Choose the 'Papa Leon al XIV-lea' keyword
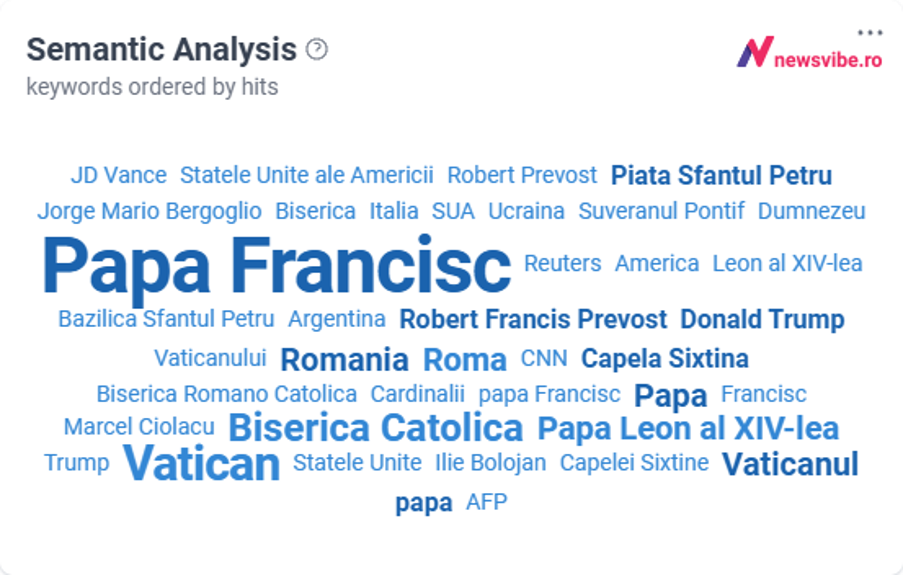904x576 pixels. click(688, 428)
